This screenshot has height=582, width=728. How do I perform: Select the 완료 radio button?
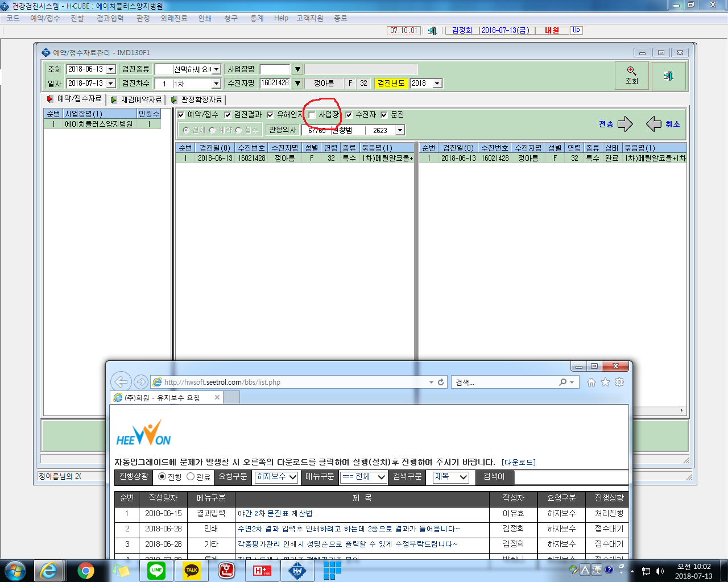pyautogui.click(x=191, y=477)
